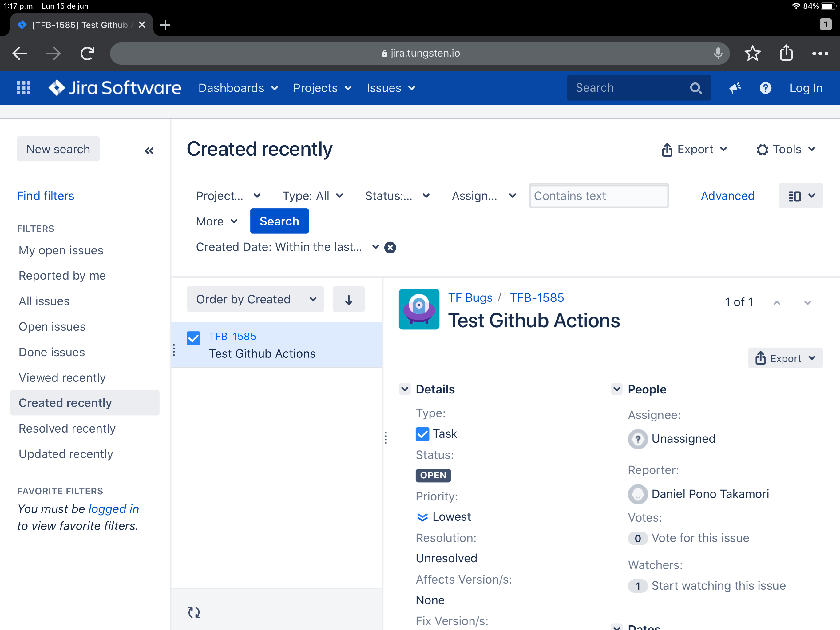Image resolution: width=840 pixels, height=630 pixels.
Task: Refresh the search results list
Action: pos(194,612)
